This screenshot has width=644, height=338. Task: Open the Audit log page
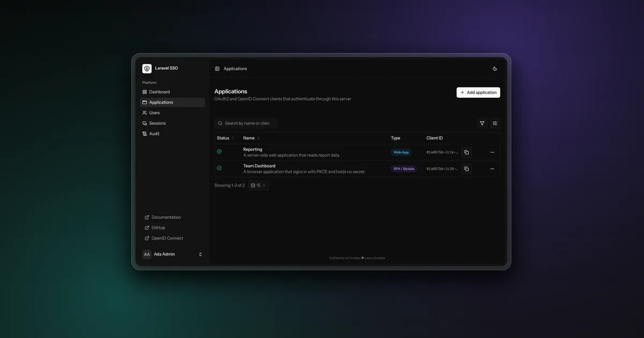click(172, 134)
